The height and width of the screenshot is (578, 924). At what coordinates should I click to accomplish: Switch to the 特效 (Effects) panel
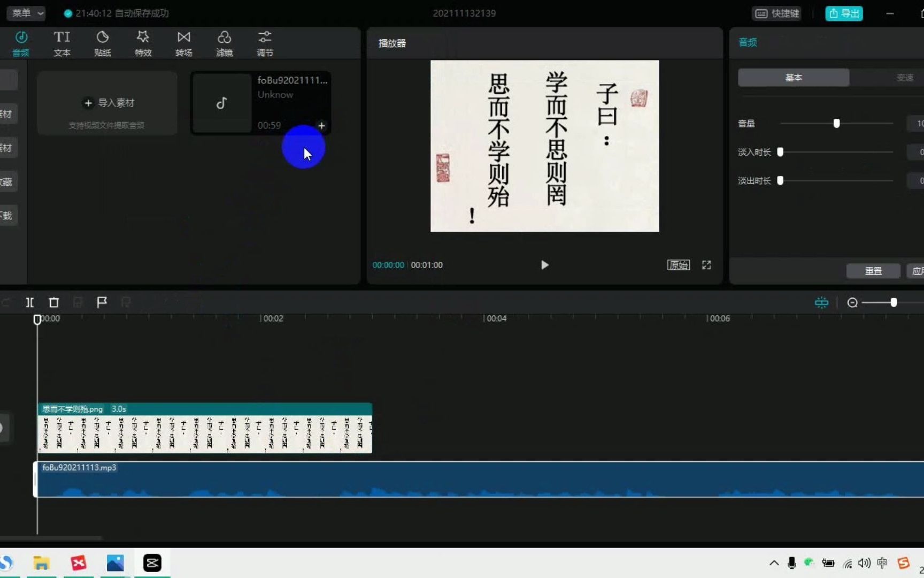[x=143, y=43]
